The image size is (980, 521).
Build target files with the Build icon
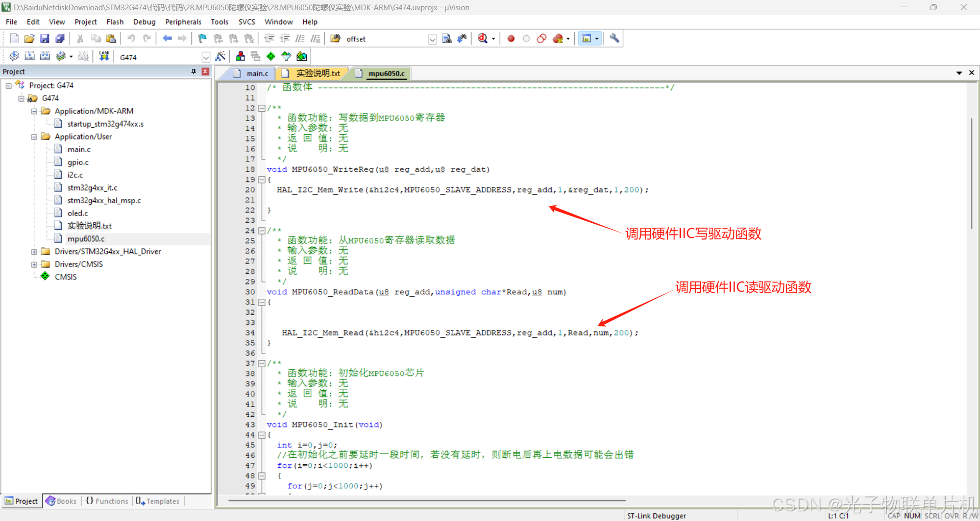coord(30,56)
